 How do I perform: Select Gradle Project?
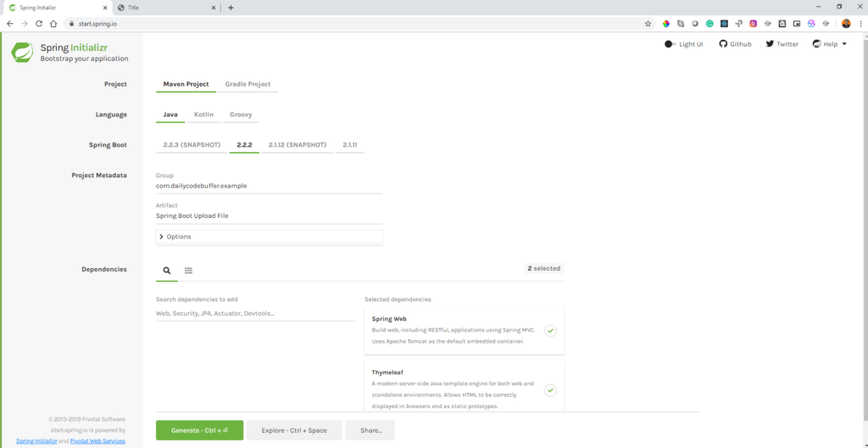tap(248, 84)
